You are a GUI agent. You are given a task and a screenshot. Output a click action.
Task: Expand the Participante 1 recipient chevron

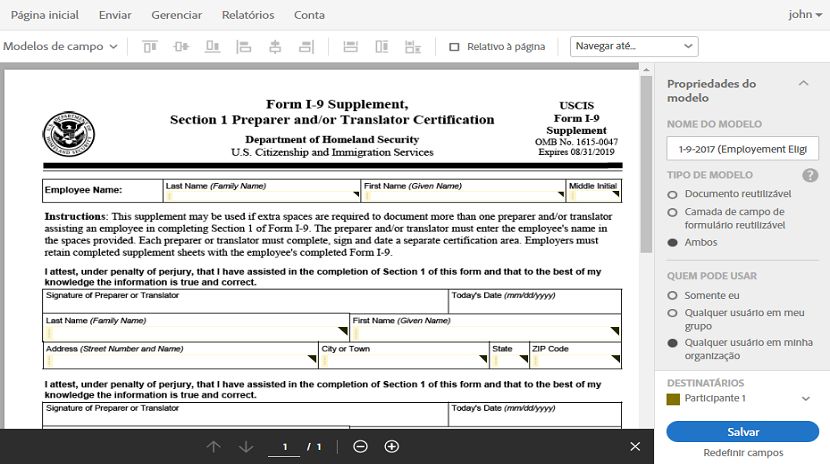pyautogui.click(x=806, y=398)
